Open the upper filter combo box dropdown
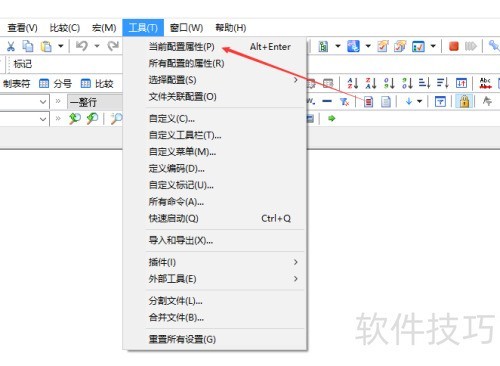500x366 pixels. coord(43,101)
